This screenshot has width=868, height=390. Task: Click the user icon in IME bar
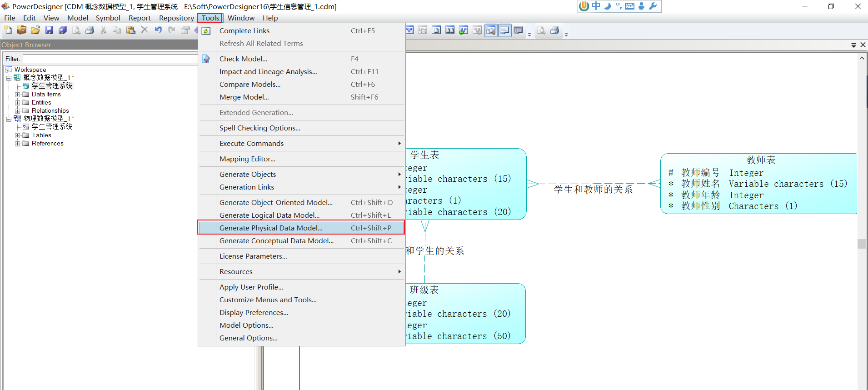(641, 6)
